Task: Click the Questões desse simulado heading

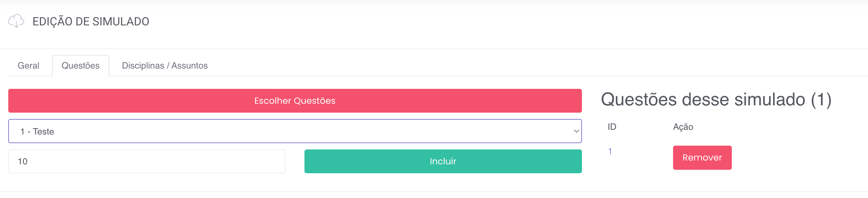Action: pyautogui.click(x=703, y=100)
